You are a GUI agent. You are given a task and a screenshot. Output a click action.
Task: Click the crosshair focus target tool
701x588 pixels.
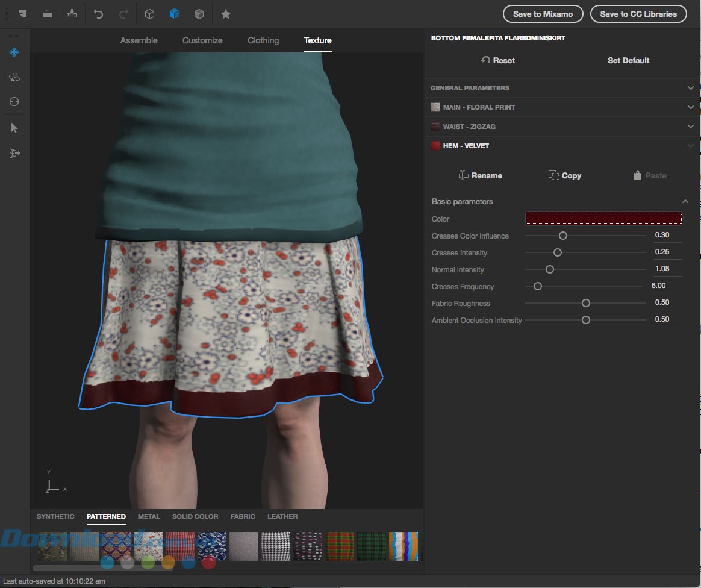pyautogui.click(x=14, y=102)
